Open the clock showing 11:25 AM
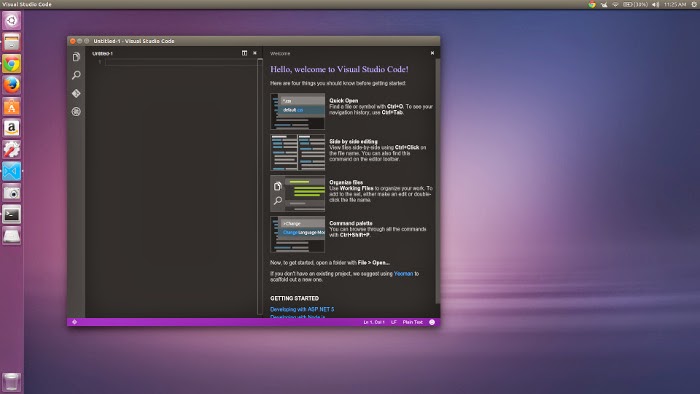 [675, 4]
